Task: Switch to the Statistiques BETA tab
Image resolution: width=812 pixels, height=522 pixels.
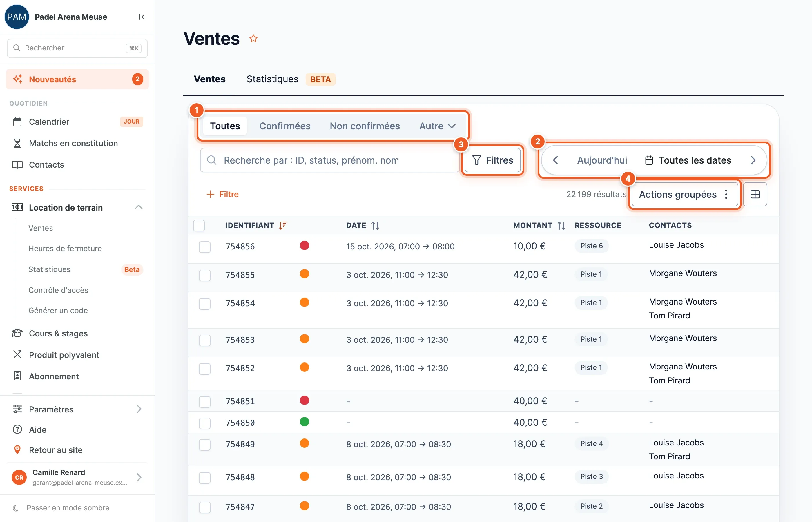Action: (291, 79)
